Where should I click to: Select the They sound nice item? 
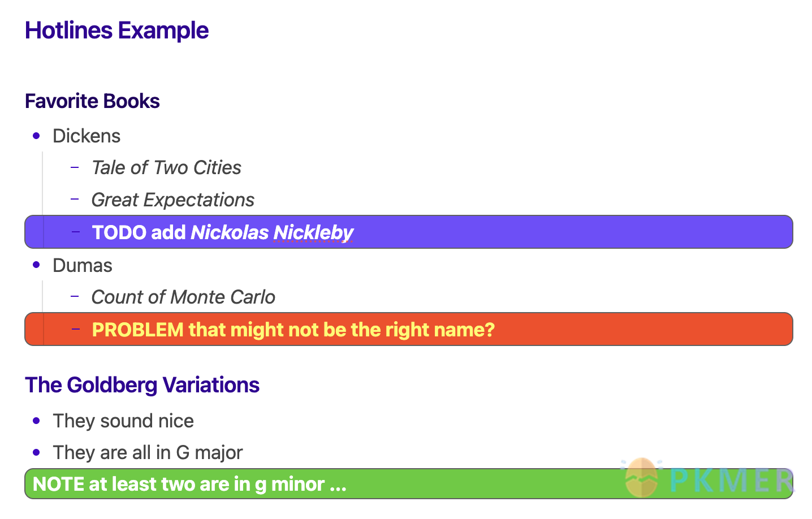point(123,421)
